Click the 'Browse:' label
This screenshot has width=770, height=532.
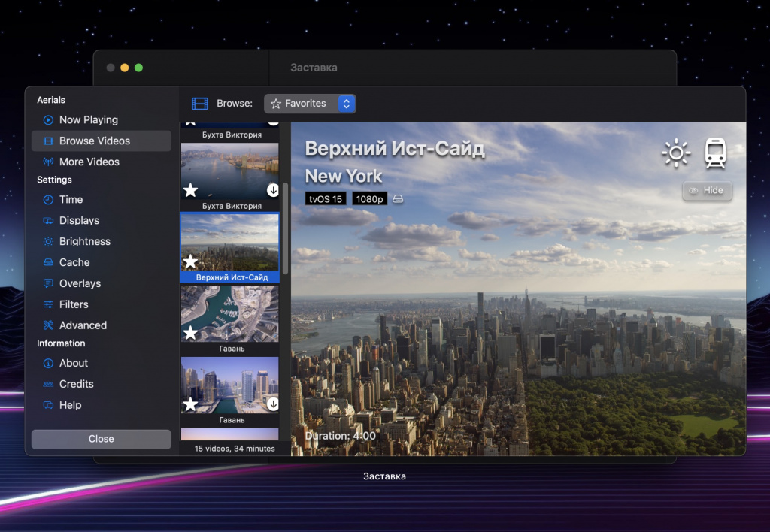click(x=235, y=104)
